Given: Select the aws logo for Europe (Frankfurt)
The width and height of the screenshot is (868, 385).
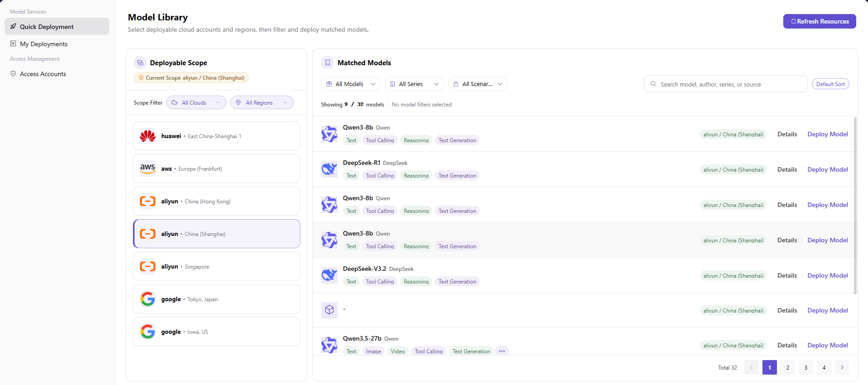Looking at the screenshot, I should coord(148,168).
